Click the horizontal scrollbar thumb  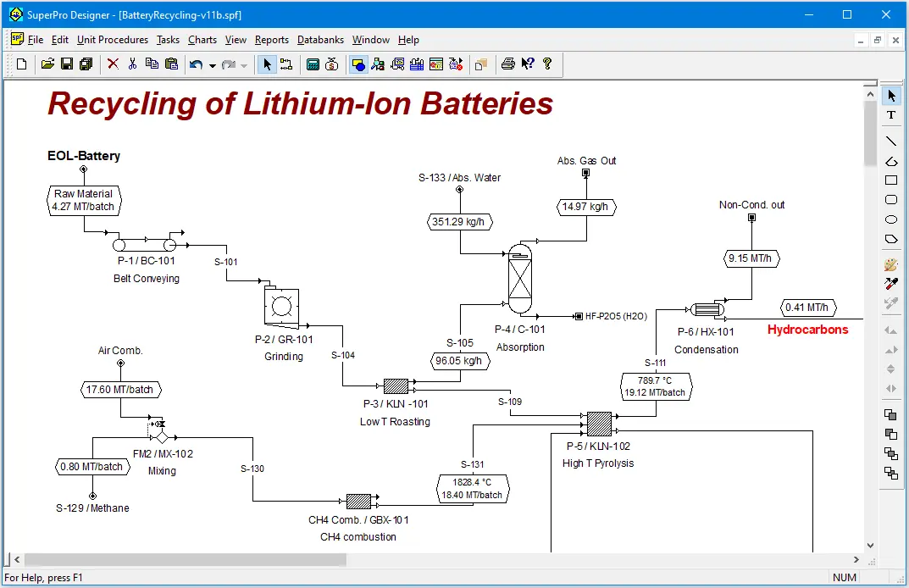click(x=185, y=560)
